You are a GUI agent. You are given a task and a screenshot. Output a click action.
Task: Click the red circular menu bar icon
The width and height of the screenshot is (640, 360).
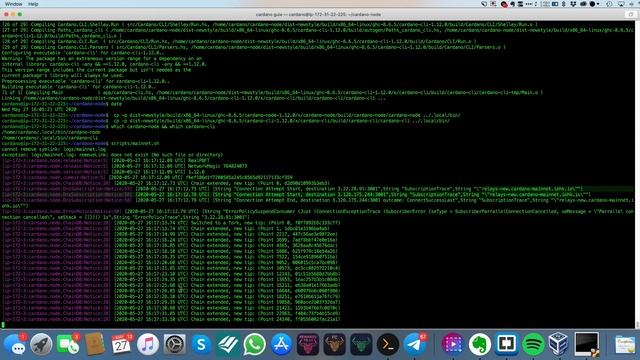pyautogui.click(x=504, y=4)
